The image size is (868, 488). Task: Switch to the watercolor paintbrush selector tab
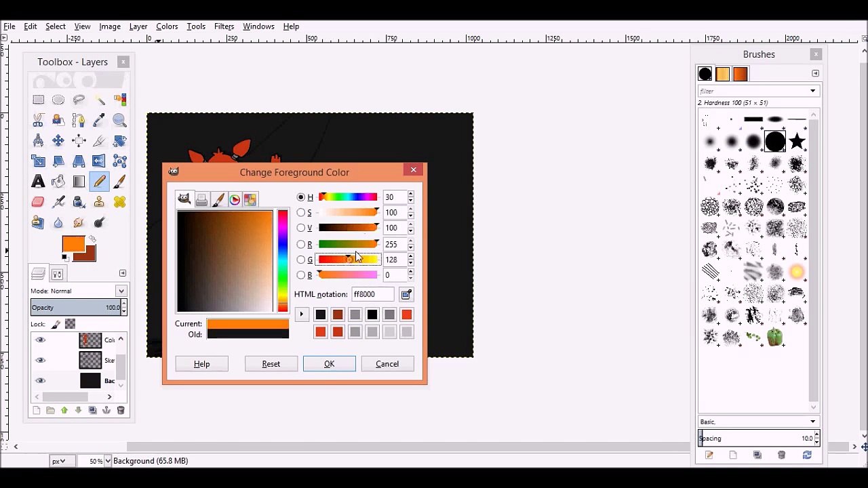point(218,200)
